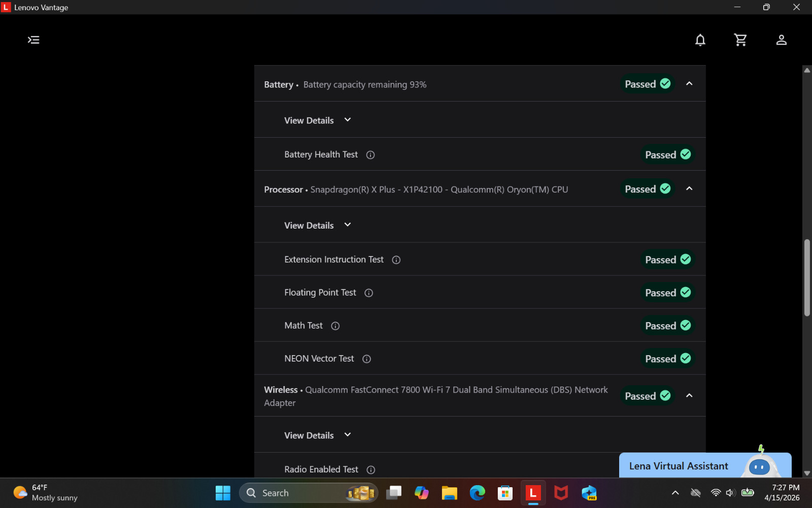The height and width of the screenshot is (508, 812).
Task: Collapse the Wireless section chevron
Action: [x=689, y=396]
